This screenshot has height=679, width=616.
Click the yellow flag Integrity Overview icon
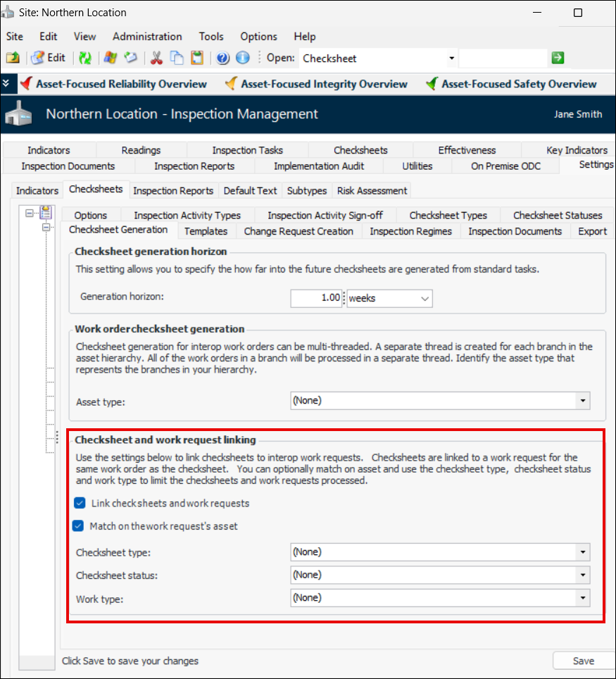click(231, 83)
